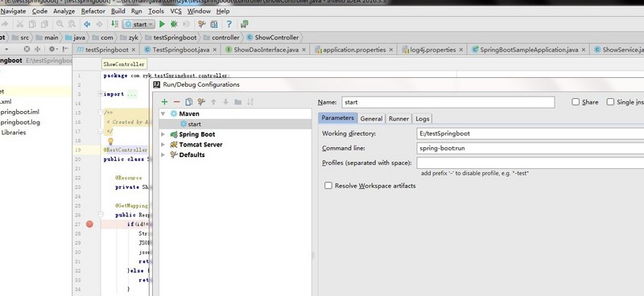Screen dimensions: 644x296
Task: Move configuration up with the up arrow
Action: [213, 102]
